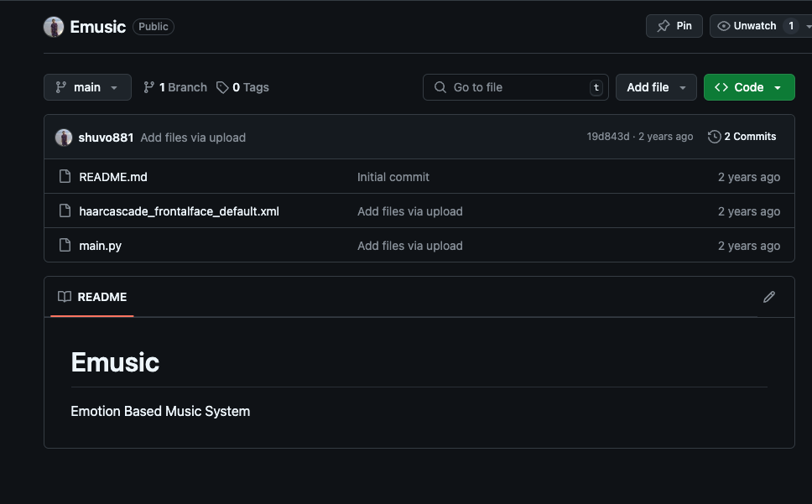812x504 pixels.
Task: Open the main.py file
Action: point(100,246)
